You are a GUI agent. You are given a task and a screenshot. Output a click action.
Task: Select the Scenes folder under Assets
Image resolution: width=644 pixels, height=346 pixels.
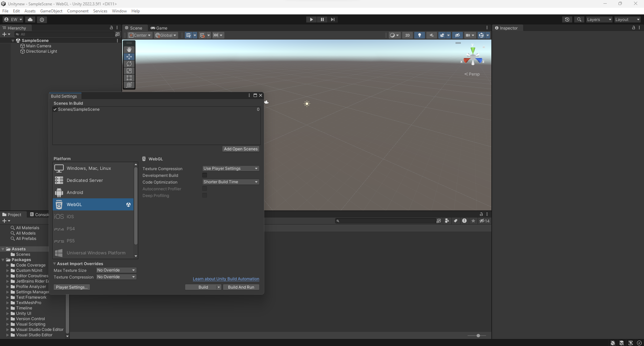tap(23, 254)
